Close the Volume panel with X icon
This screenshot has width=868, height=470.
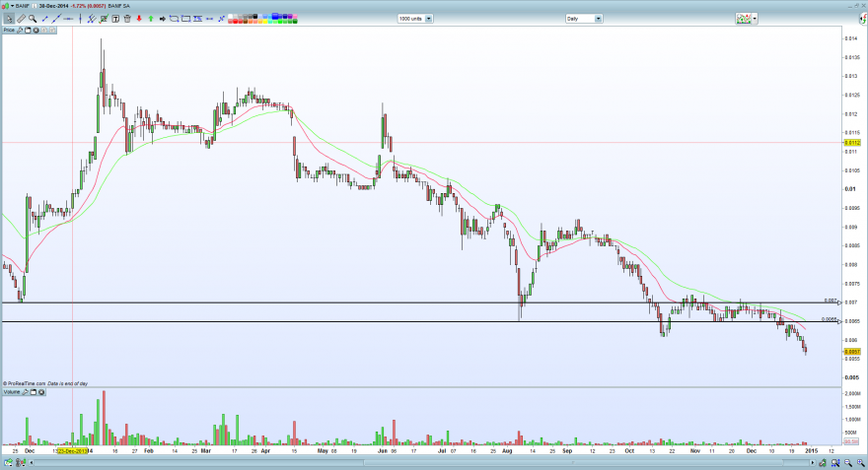pyautogui.click(x=41, y=392)
